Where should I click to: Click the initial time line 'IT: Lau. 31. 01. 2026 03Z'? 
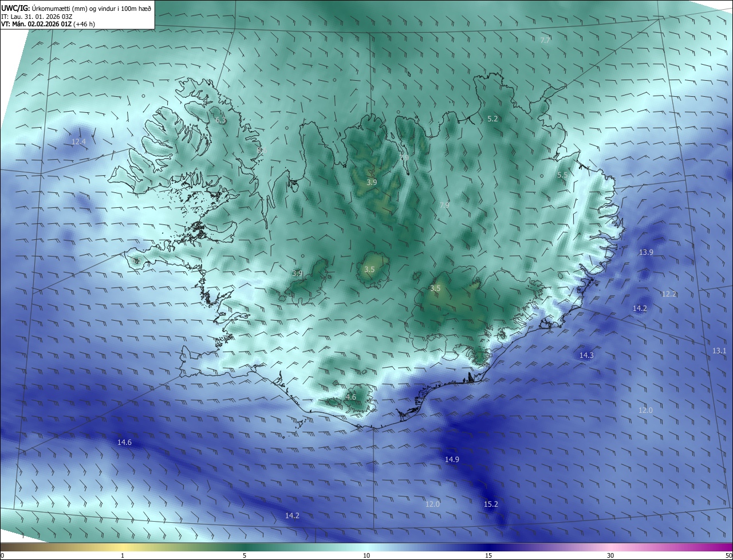(x=37, y=17)
